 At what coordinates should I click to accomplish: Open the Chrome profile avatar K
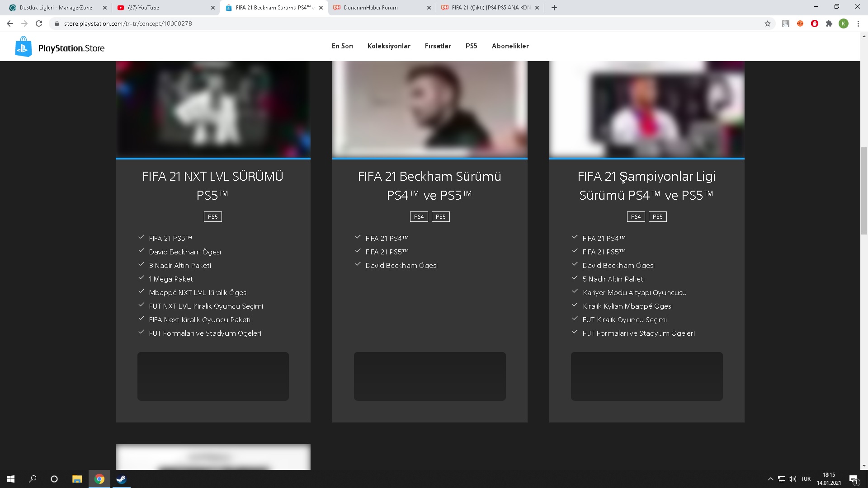(844, 23)
